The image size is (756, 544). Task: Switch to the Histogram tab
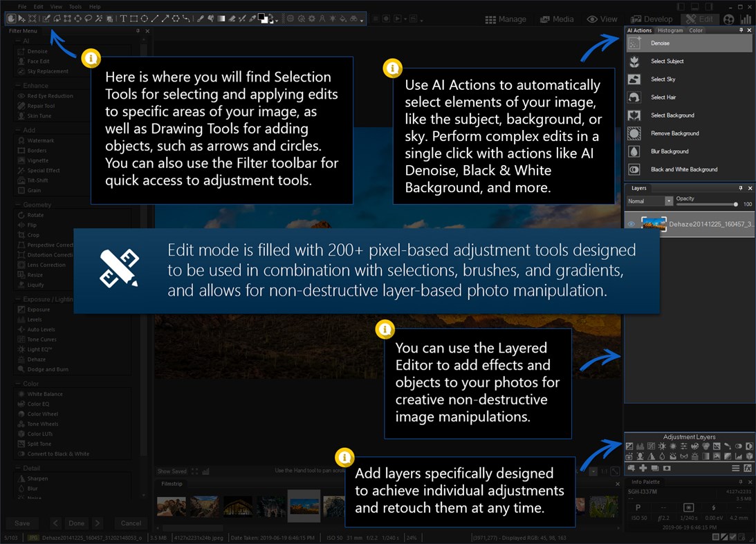(670, 30)
